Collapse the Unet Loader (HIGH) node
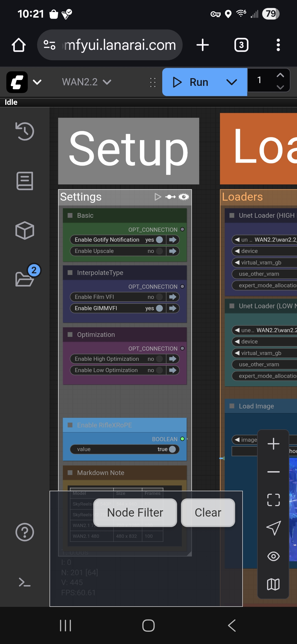This screenshot has width=297, height=644. (232, 215)
